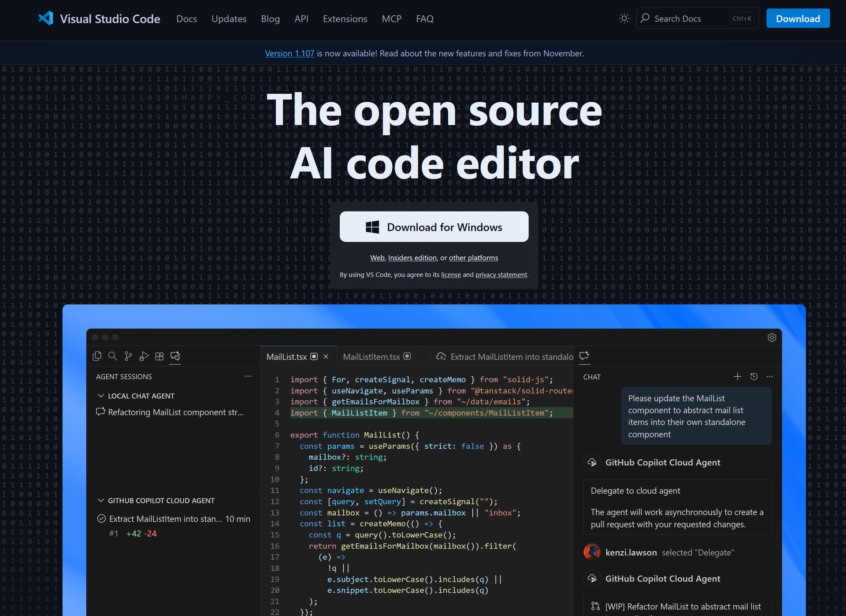Screen dimensions: 846x616
Task: Open the Extensions blocks icon in sidebar
Action: tap(160, 356)
